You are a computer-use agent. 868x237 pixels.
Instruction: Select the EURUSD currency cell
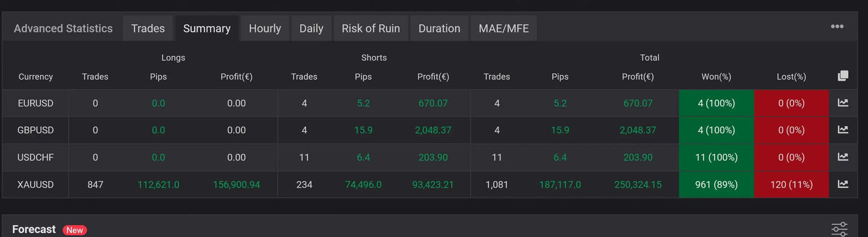tap(35, 103)
